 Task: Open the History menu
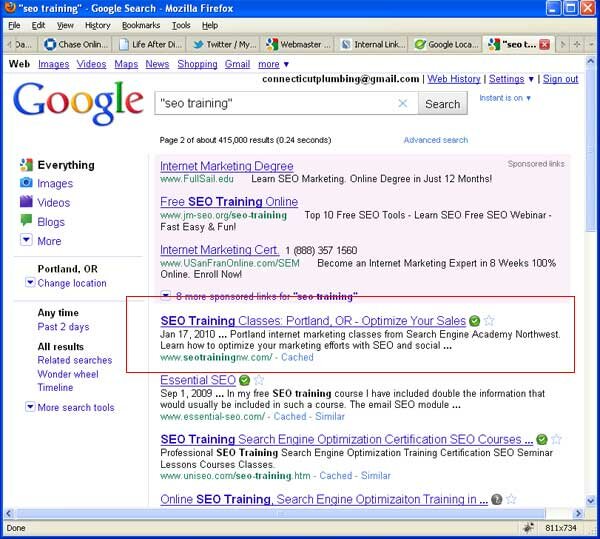click(x=98, y=25)
